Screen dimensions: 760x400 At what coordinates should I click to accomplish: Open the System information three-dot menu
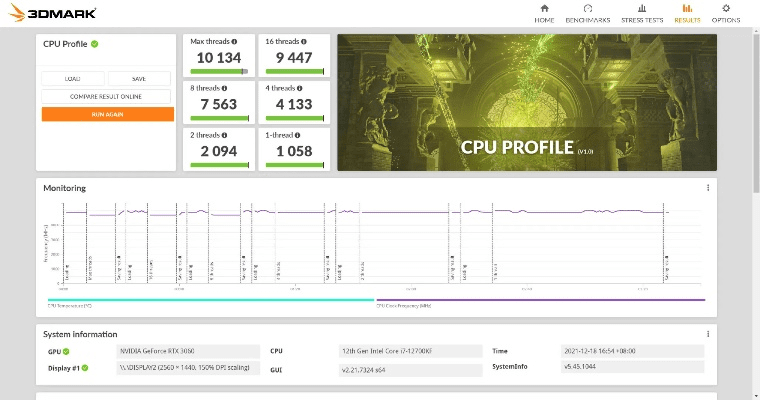click(x=708, y=334)
